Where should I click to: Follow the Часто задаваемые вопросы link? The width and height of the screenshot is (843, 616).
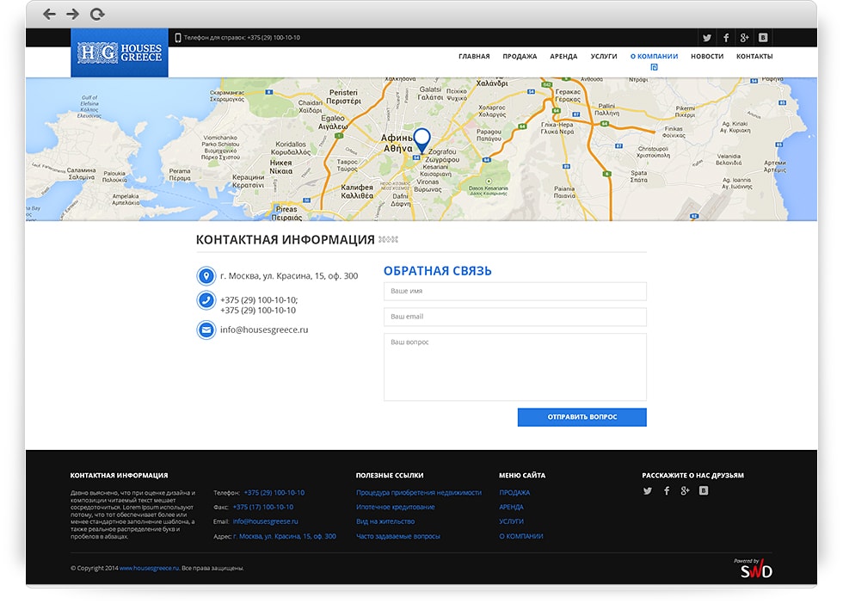(x=398, y=537)
